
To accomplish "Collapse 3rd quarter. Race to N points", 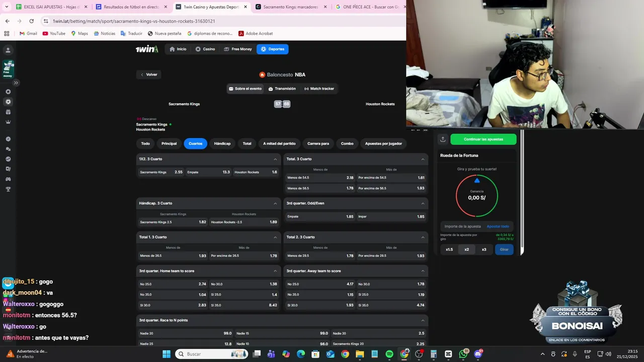I will point(423,320).
